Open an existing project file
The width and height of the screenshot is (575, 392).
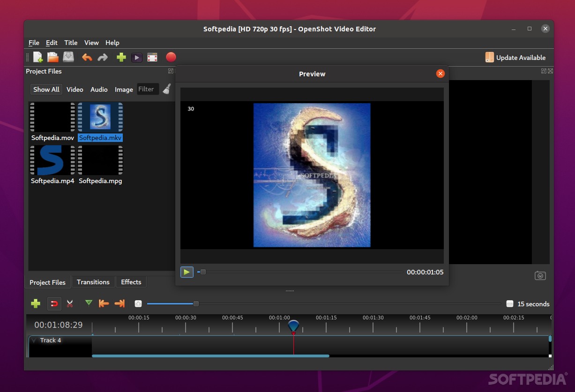click(x=52, y=57)
